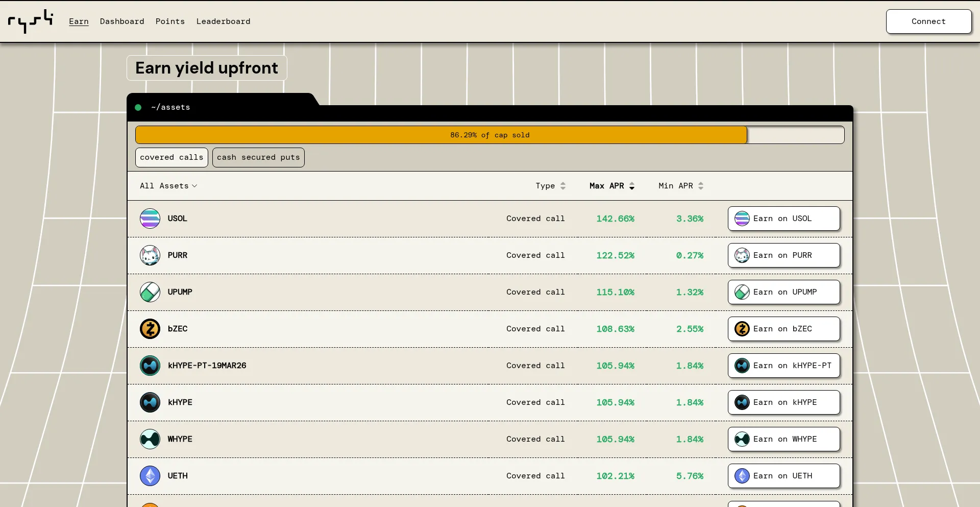Open the All Assets dropdown
The height and width of the screenshot is (507, 980).
pyautogui.click(x=168, y=186)
